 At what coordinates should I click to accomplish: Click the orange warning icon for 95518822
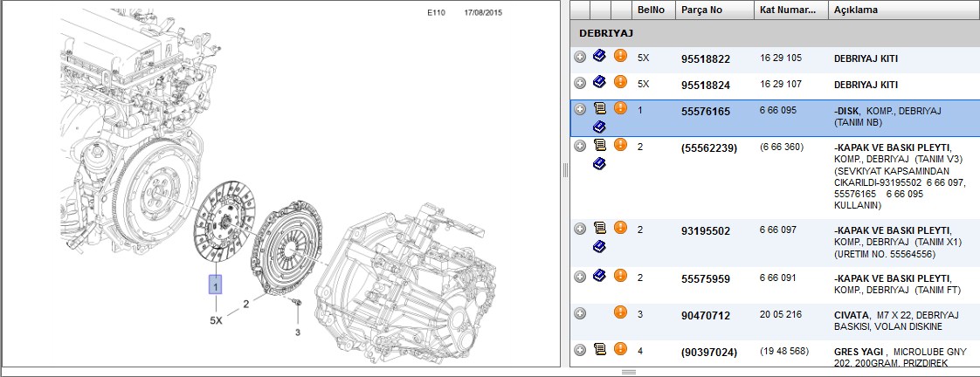tap(620, 56)
